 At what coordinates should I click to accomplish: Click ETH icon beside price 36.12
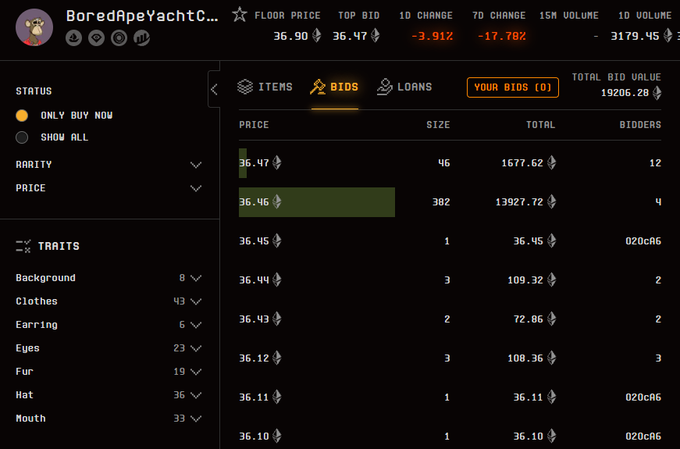tap(277, 358)
